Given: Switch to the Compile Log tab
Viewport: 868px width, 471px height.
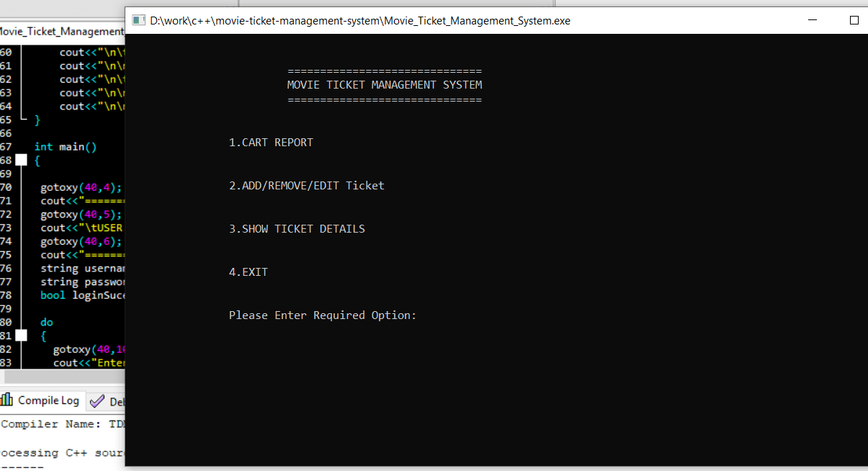Looking at the screenshot, I should [x=50, y=400].
